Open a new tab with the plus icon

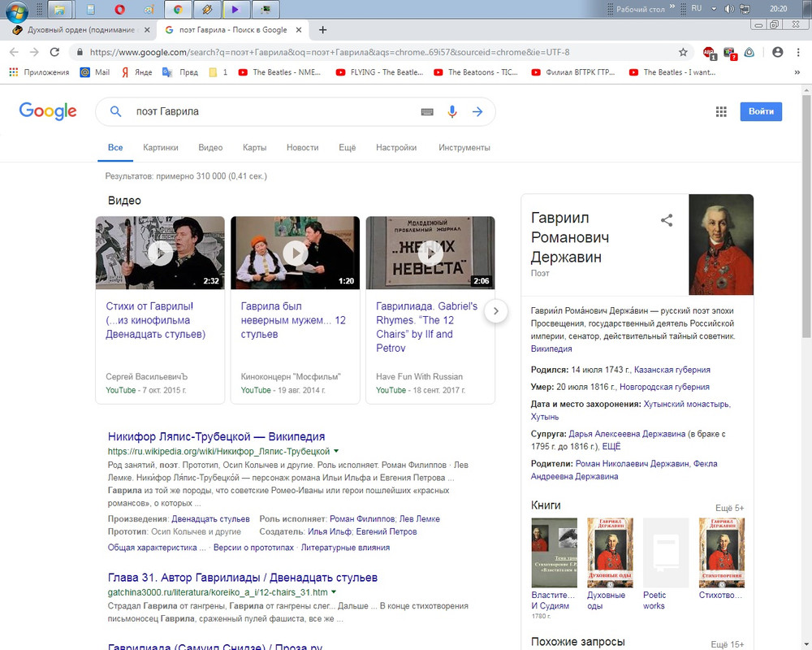tap(322, 30)
